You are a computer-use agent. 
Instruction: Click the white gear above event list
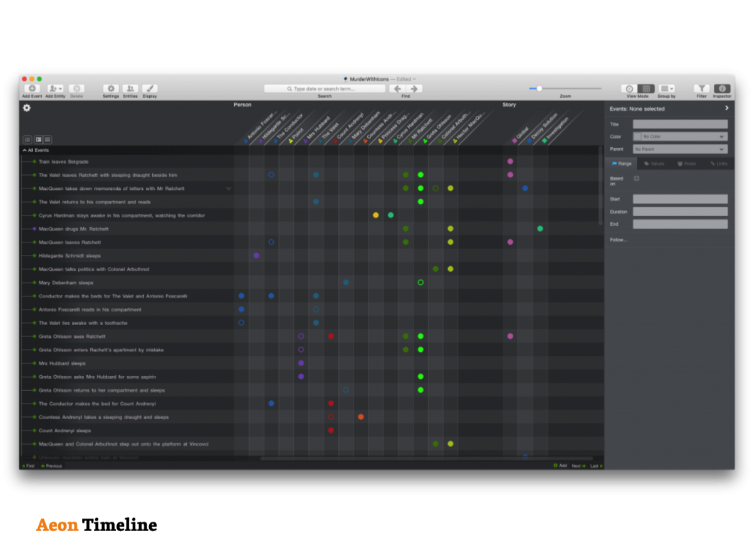click(26, 108)
